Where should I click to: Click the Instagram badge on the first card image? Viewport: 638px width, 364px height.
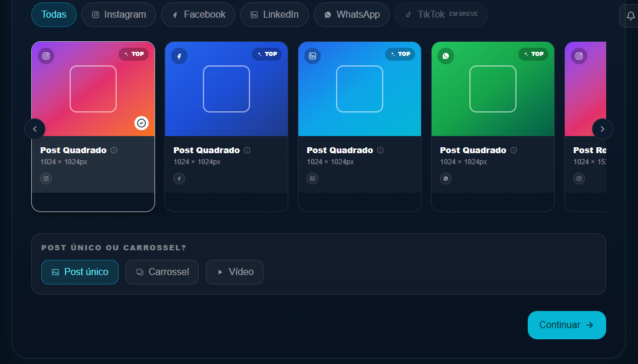[46, 55]
